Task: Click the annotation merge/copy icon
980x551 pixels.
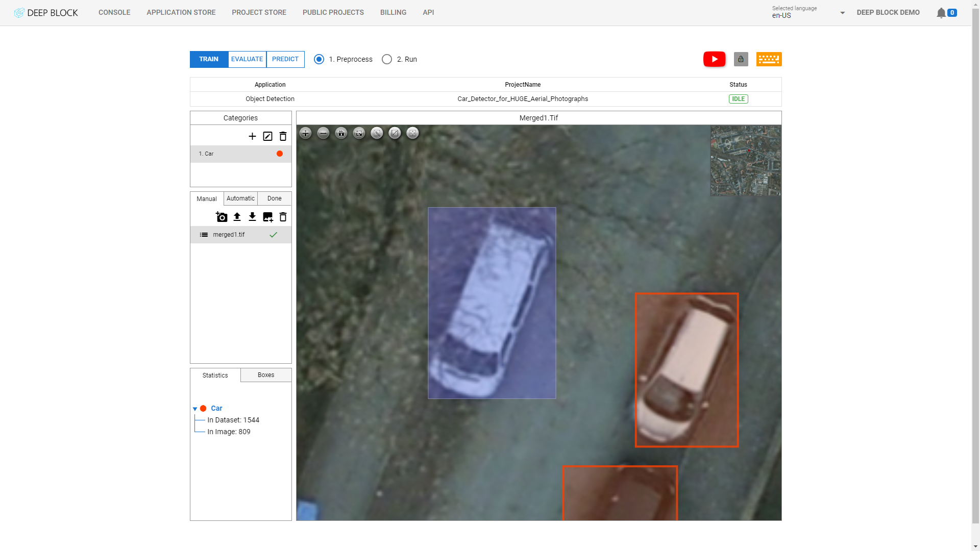Action: coord(268,217)
